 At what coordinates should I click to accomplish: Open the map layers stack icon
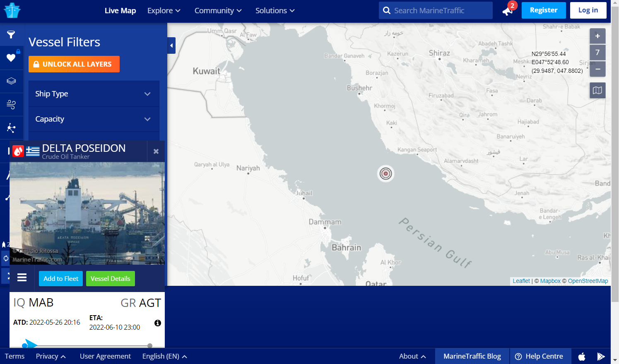11,81
